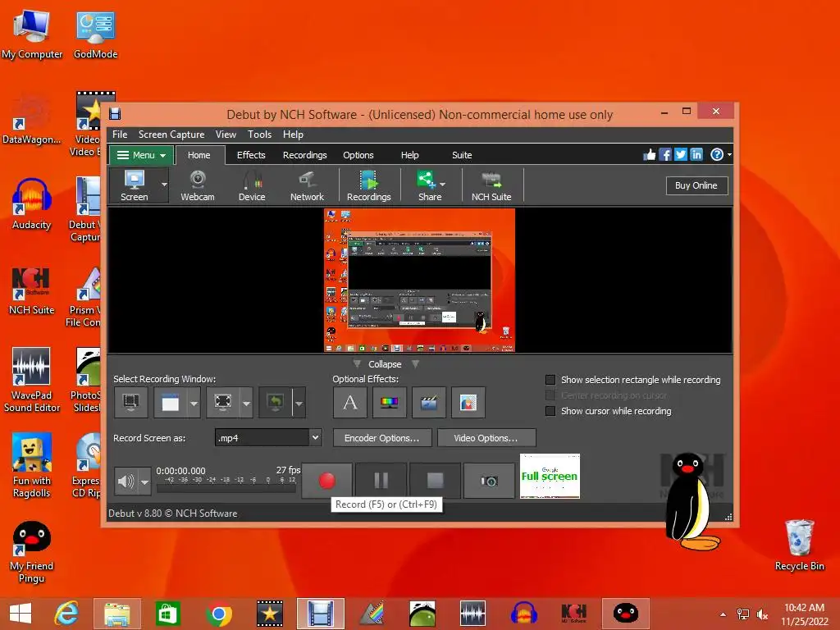The width and height of the screenshot is (840, 630).
Task: Click the blue Help question-mark icon
Action: point(716,155)
